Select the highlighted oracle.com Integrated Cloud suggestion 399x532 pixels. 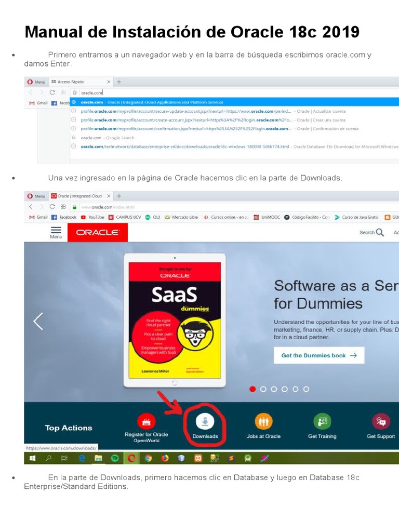[234, 102]
